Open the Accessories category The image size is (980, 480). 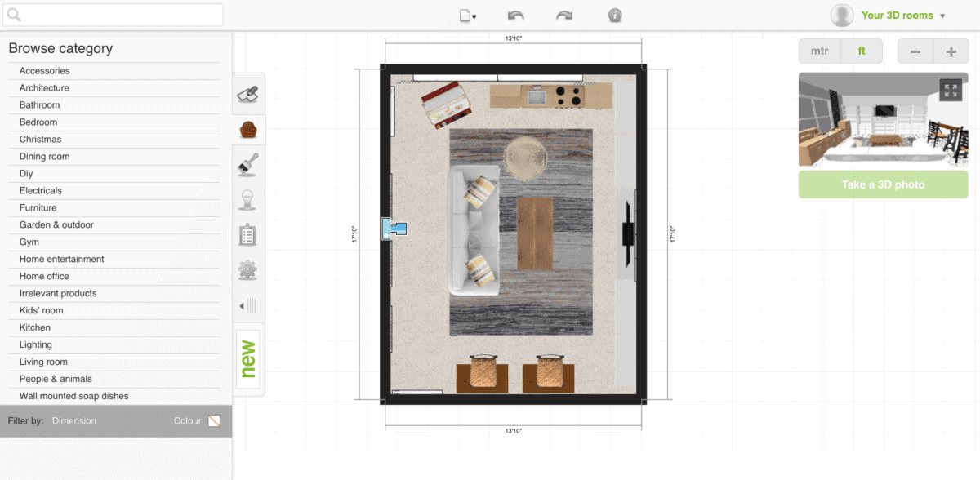pos(45,71)
